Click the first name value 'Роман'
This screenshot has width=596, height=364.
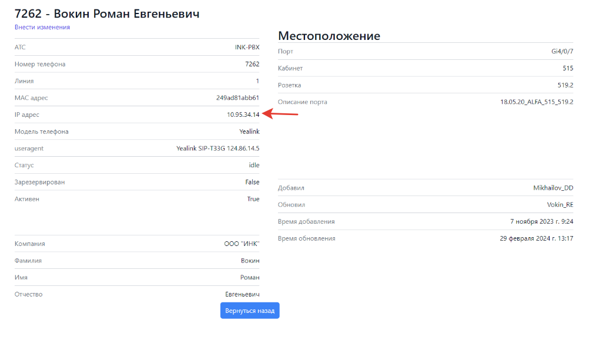(250, 278)
